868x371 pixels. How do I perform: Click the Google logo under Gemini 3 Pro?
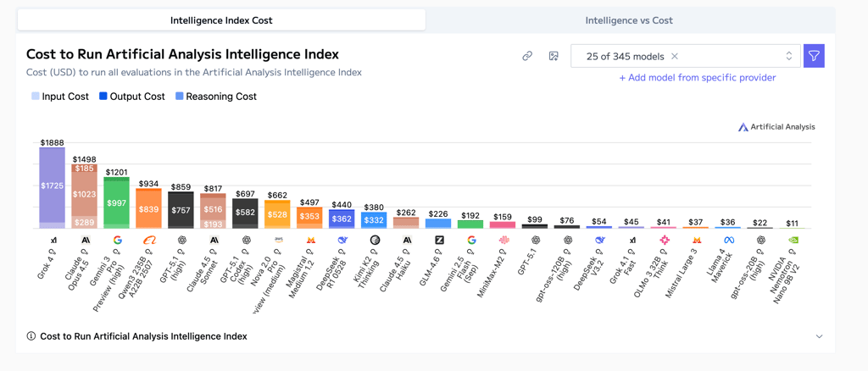117,240
